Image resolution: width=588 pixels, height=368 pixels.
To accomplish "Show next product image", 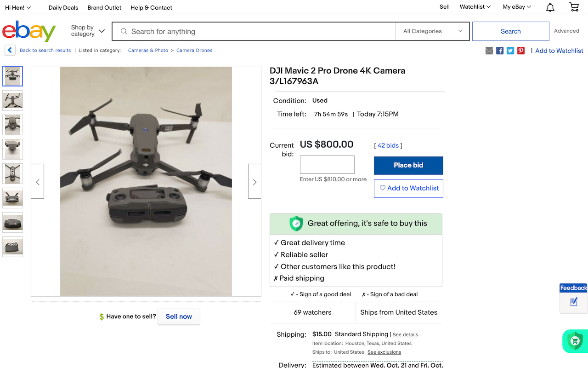I will [254, 182].
